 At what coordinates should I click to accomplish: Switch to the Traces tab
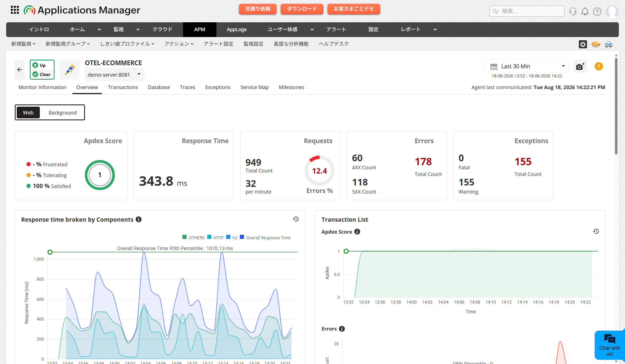point(187,87)
